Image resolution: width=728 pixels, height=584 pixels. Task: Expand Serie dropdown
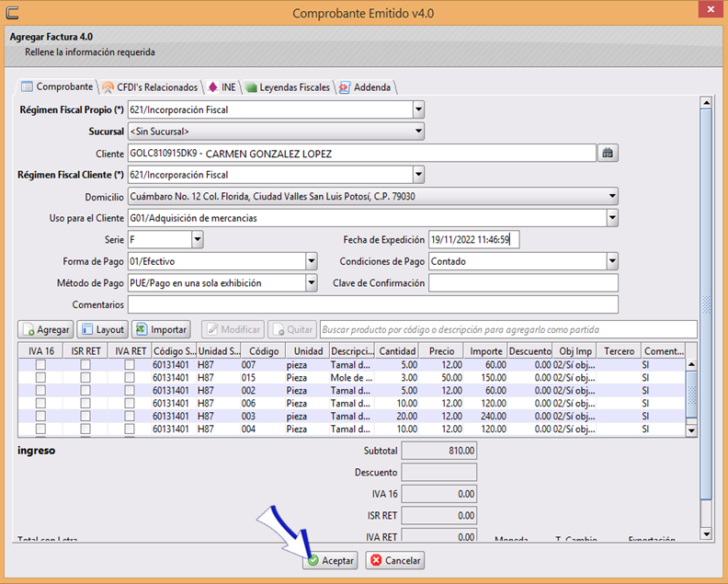click(x=198, y=240)
